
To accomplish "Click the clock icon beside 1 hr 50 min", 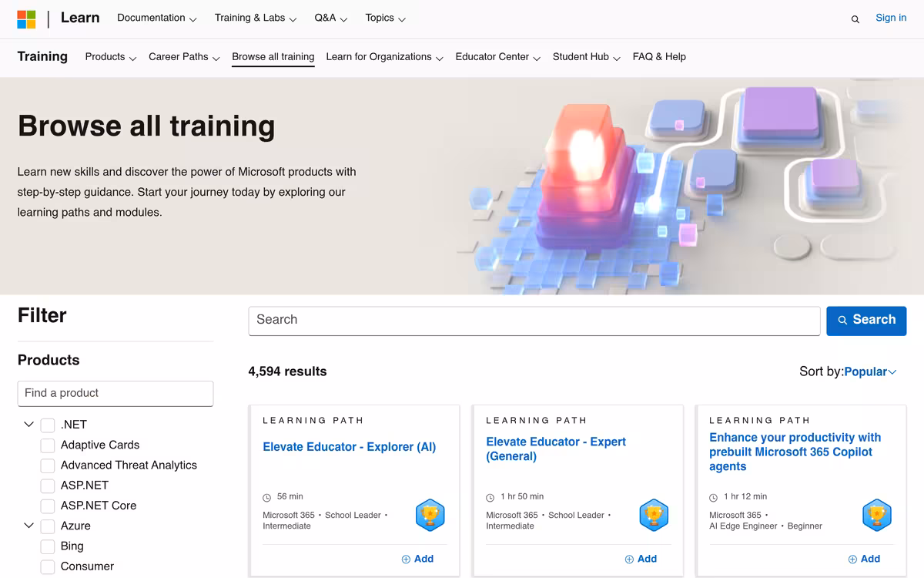I will (x=490, y=498).
